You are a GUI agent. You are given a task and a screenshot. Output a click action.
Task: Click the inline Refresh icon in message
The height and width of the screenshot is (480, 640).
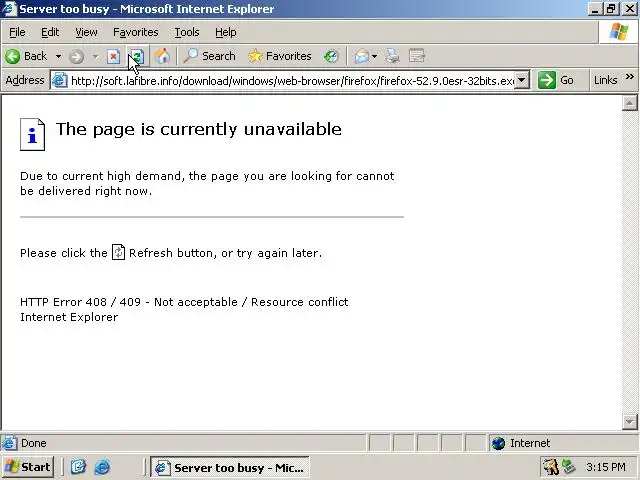pyautogui.click(x=118, y=252)
